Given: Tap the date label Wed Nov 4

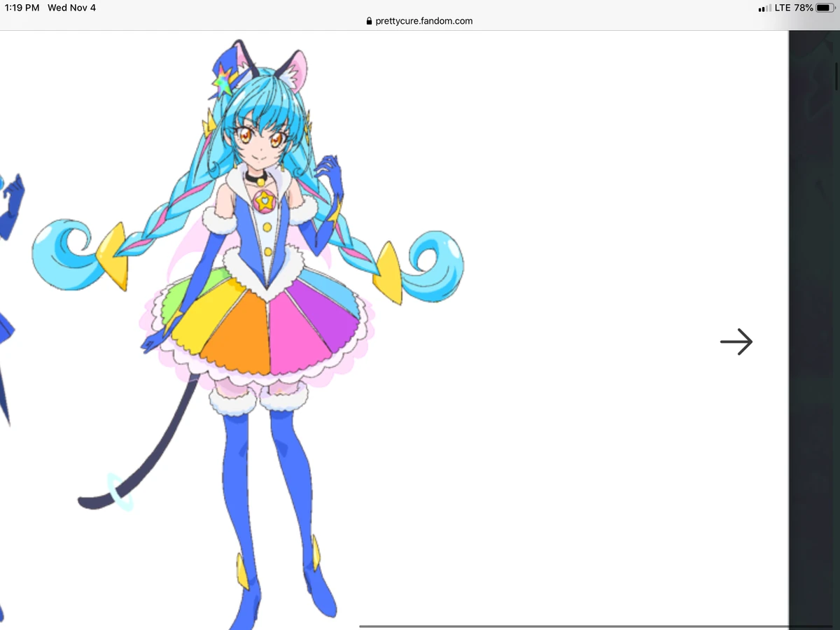Looking at the screenshot, I should point(71,8).
